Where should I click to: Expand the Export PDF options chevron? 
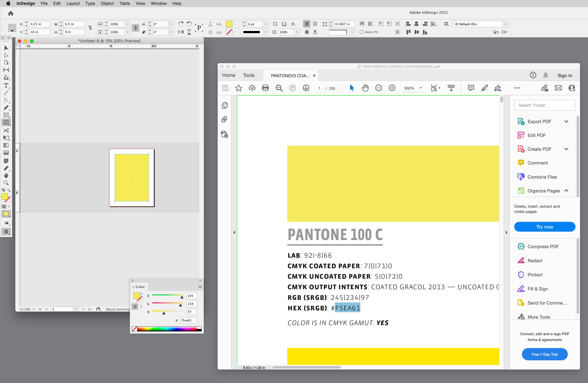(x=566, y=121)
